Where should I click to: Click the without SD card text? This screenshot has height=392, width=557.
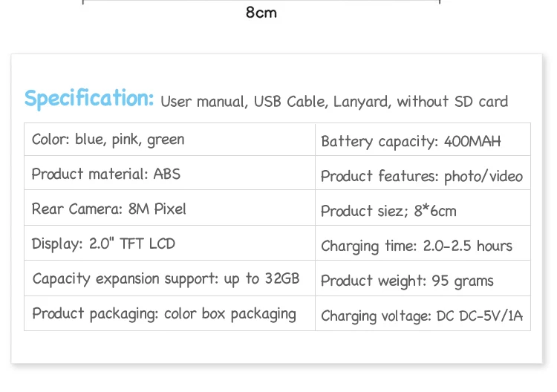pos(452,102)
